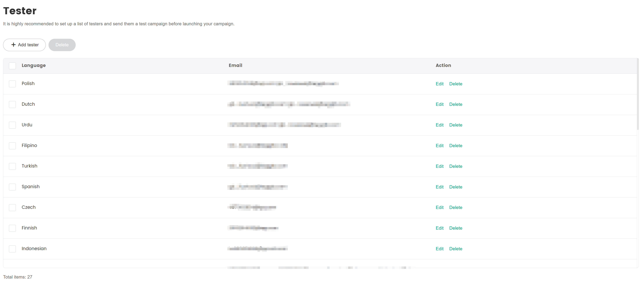Click the Language column header
The image size is (644, 283).
click(34, 65)
